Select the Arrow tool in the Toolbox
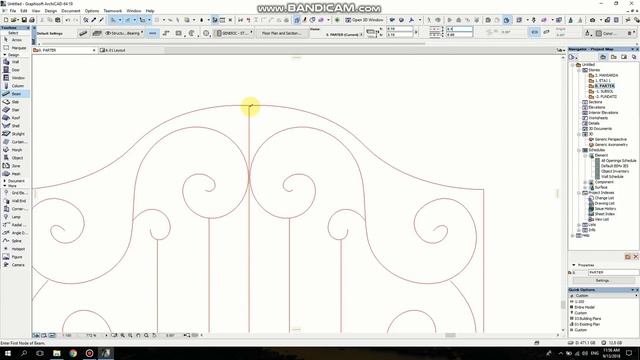The height and width of the screenshot is (360, 640). (15, 40)
